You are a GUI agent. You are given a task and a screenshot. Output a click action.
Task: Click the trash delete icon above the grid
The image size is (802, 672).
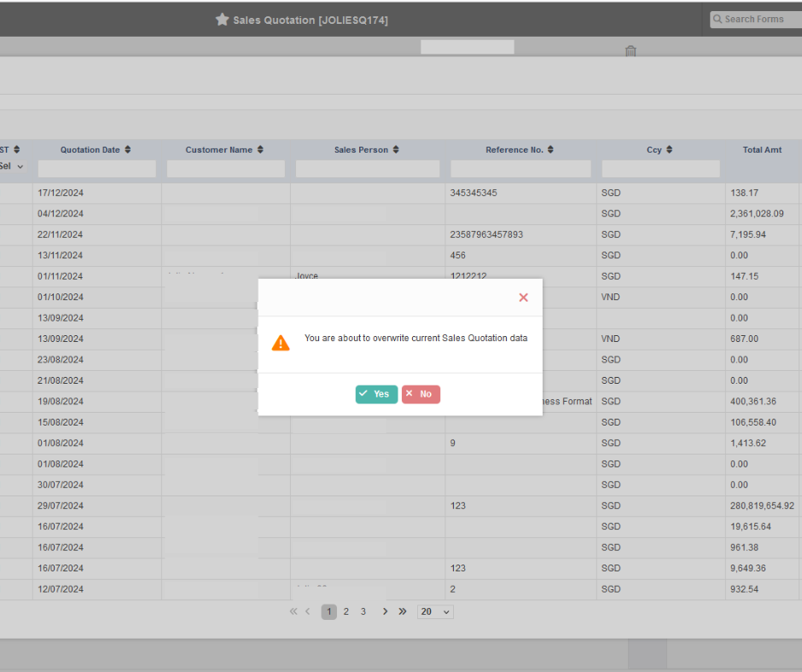631,51
